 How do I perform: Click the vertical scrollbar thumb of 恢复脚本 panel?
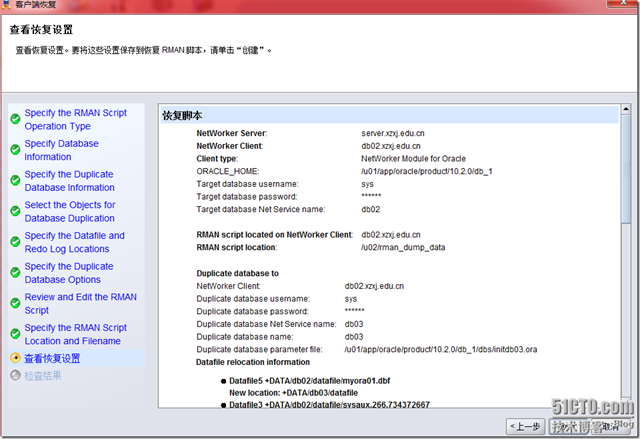tap(626, 169)
